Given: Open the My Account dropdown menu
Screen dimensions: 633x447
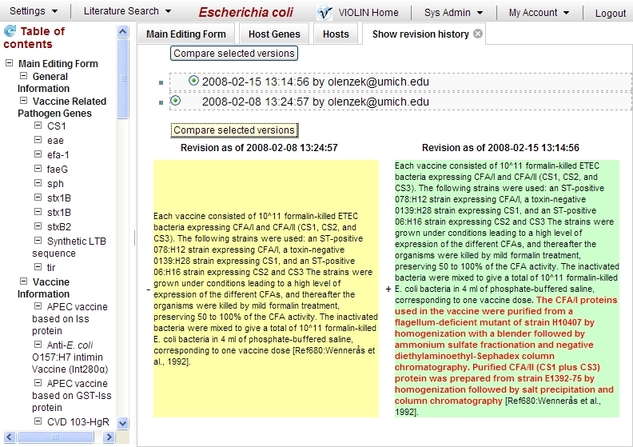Looking at the screenshot, I should click(x=539, y=13).
